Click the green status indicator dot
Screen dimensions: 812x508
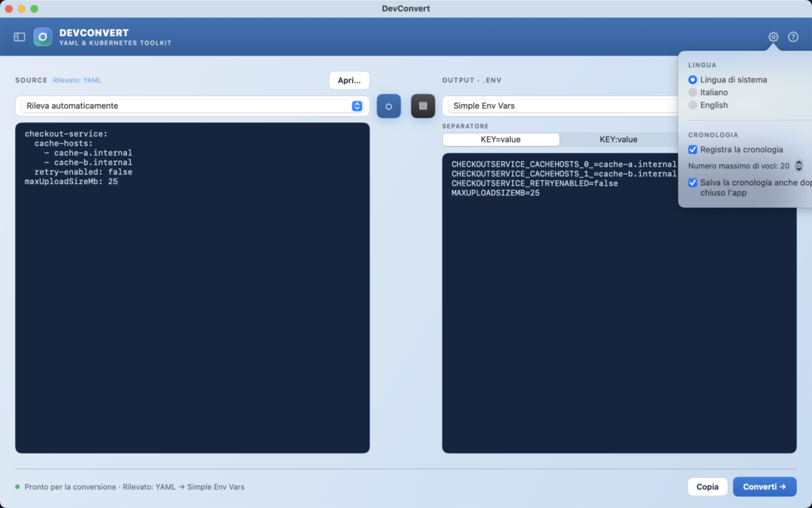pos(17,487)
